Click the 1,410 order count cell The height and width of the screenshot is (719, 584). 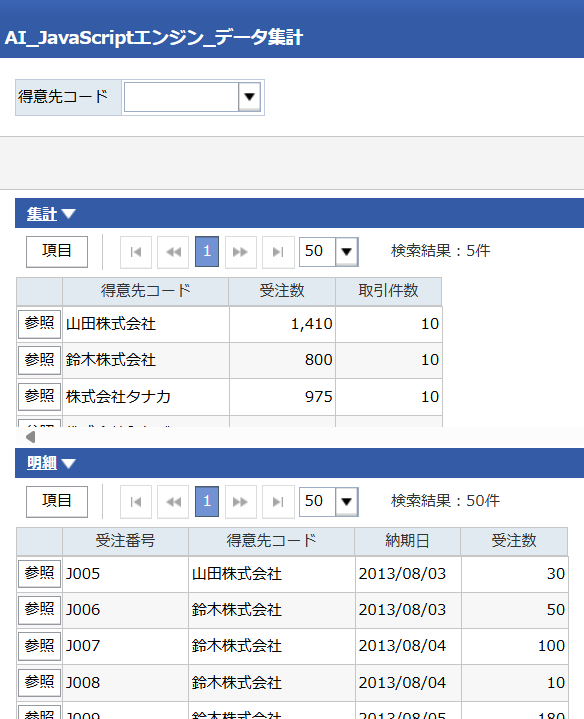pos(282,324)
